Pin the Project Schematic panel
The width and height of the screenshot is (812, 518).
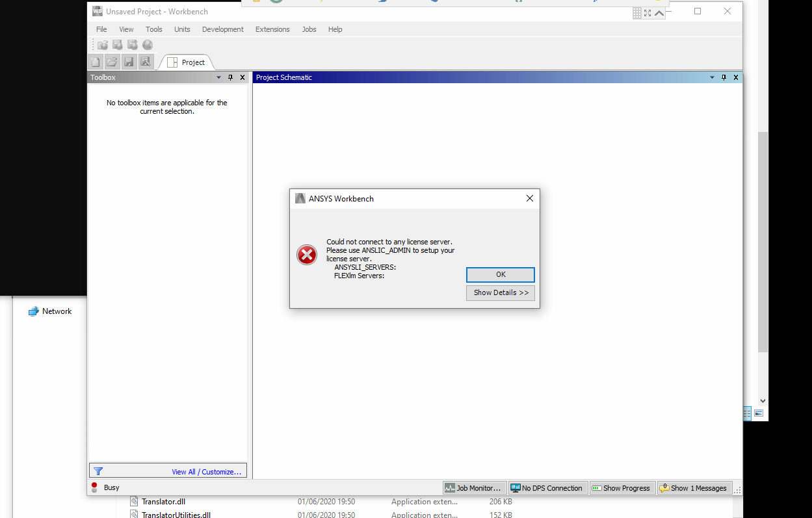[724, 77]
